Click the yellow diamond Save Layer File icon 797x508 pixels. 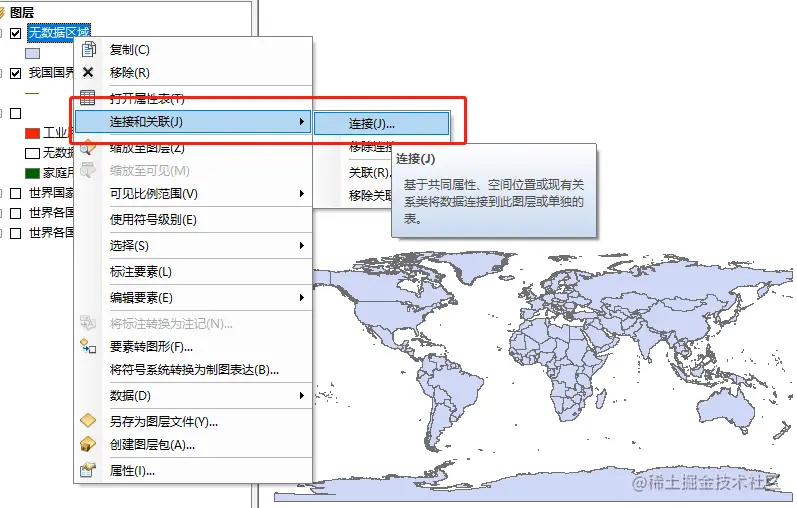88,421
